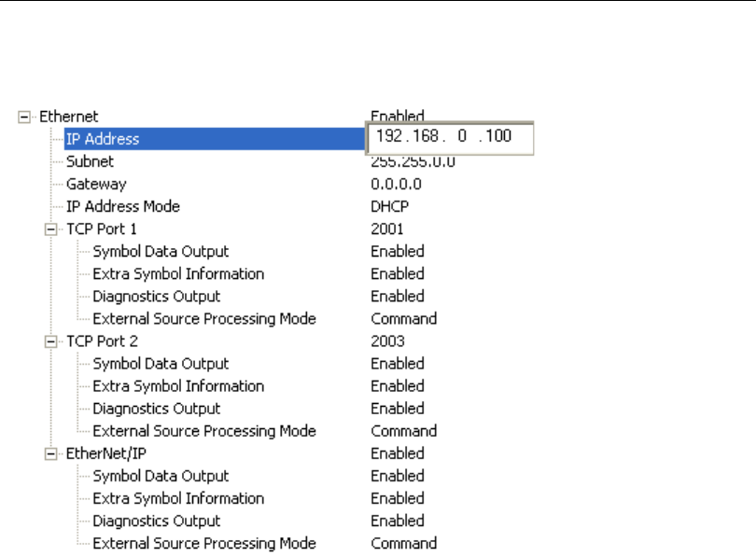The height and width of the screenshot is (556, 756).
Task: Collapse the Ethernet tree node
Action: pyautogui.click(x=24, y=118)
